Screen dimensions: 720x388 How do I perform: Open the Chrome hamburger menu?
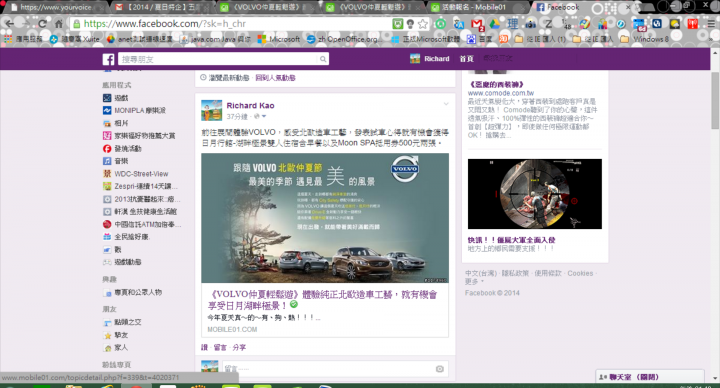(x=711, y=24)
